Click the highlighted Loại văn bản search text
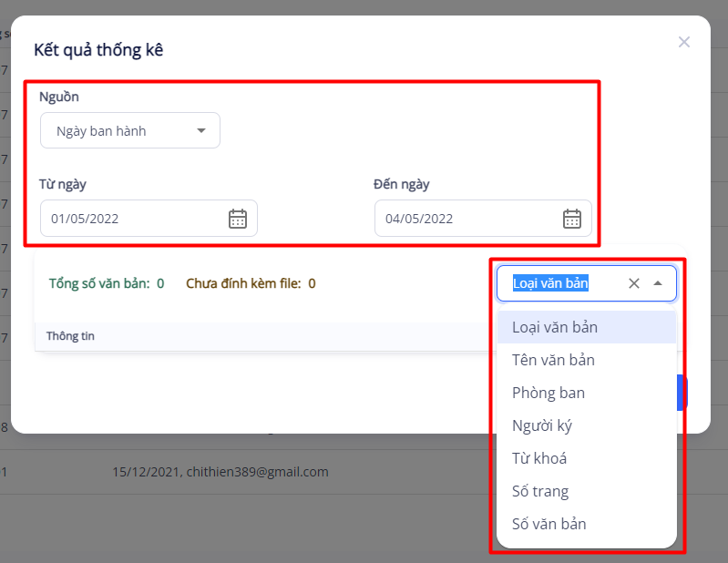 click(x=550, y=283)
